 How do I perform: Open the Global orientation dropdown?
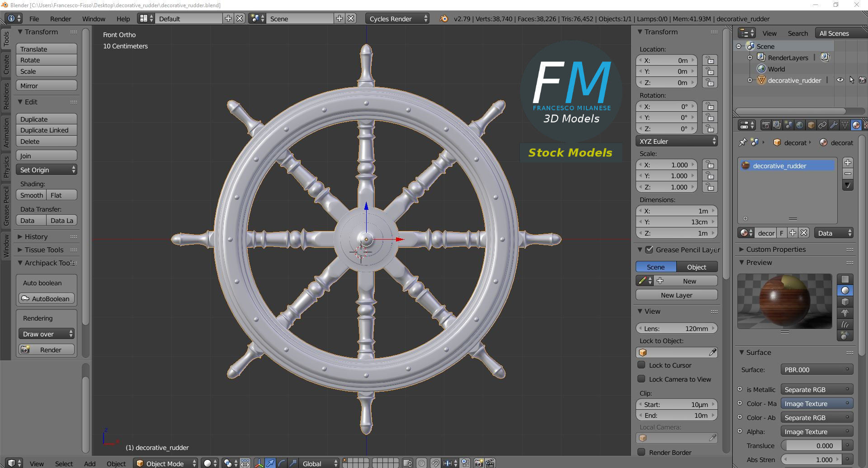pyautogui.click(x=320, y=463)
